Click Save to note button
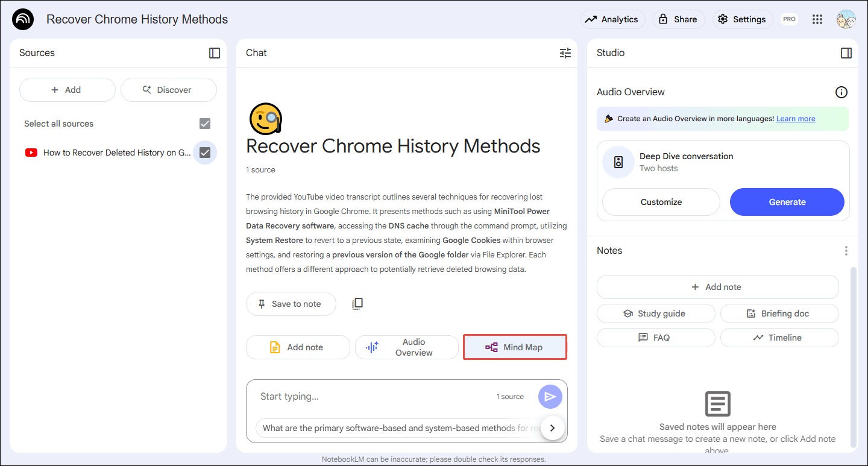This screenshot has width=868, height=466. (291, 304)
